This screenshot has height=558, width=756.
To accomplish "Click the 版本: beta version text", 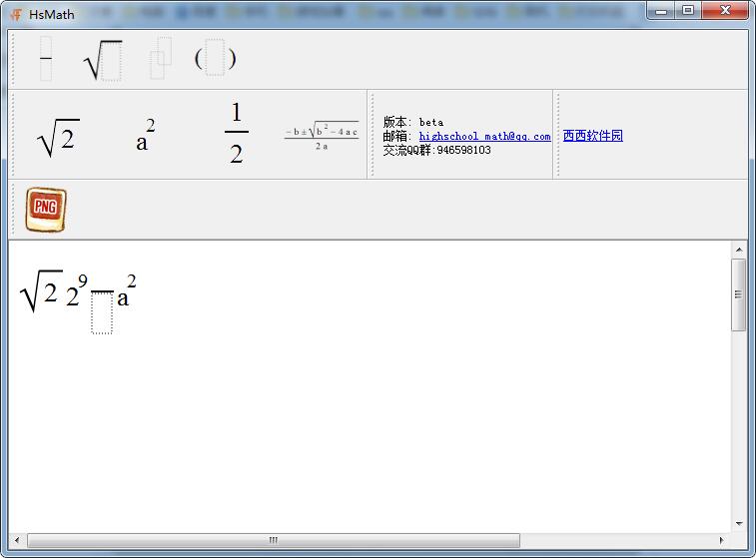I will 413,122.
